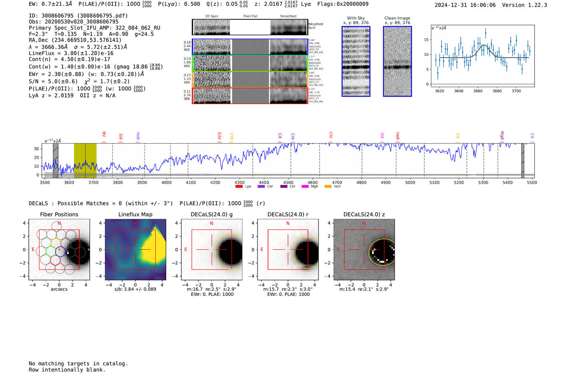Click the ID: 3008606795 line
The height and width of the screenshot is (392, 576).
pyautogui.click(x=78, y=16)
